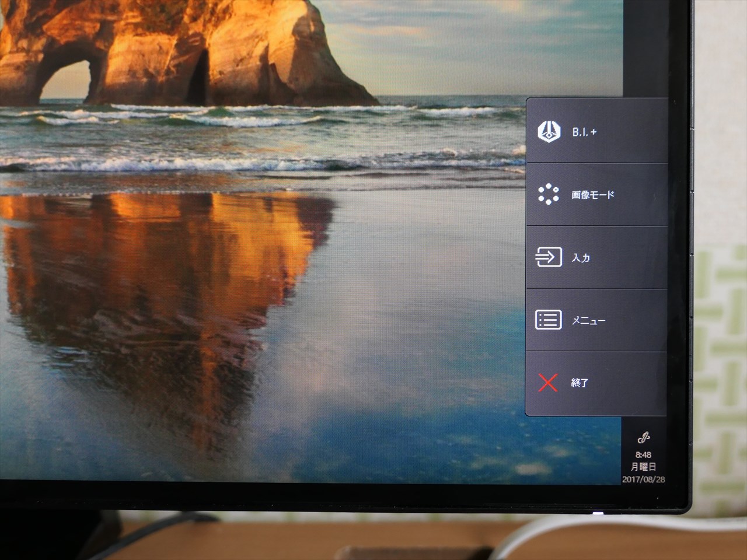Click the 入力 input arrow icon
The image size is (747, 560).
coord(549,257)
